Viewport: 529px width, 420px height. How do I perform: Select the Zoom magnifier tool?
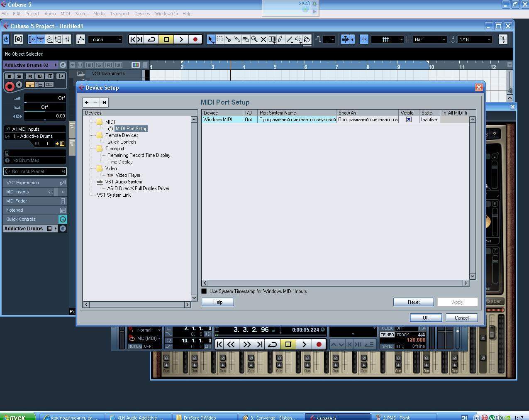tap(254, 39)
